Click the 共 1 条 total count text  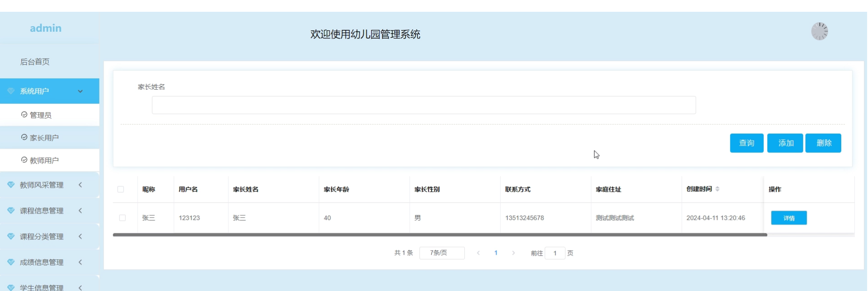(x=404, y=253)
